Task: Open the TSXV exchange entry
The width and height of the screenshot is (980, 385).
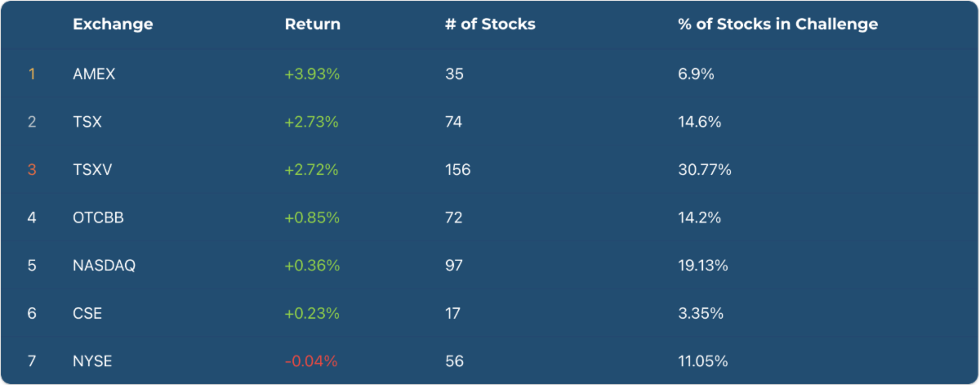Action: [91, 170]
